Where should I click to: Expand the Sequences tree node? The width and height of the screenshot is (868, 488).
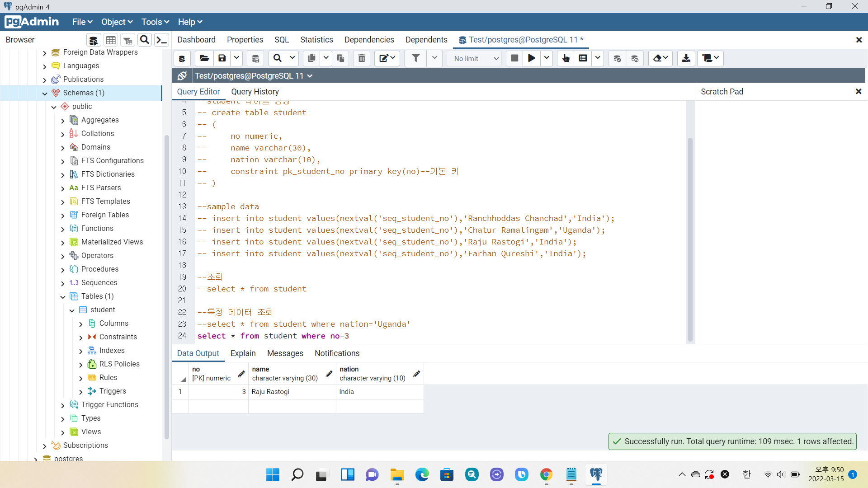63,283
